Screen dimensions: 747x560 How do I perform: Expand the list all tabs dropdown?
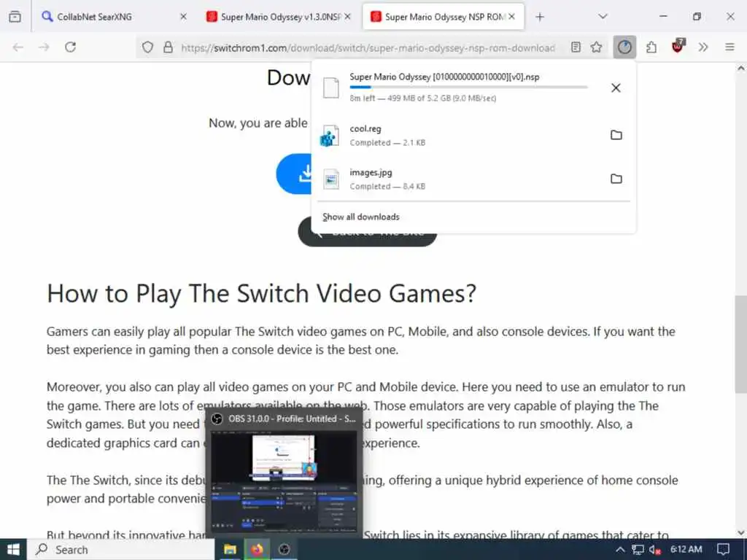tap(603, 17)
